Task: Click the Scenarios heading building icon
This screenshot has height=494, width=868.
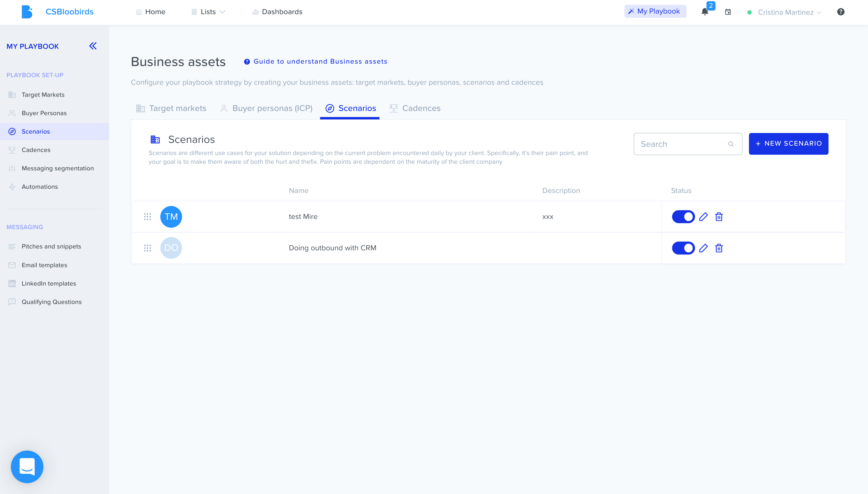Action: (155, 139)
